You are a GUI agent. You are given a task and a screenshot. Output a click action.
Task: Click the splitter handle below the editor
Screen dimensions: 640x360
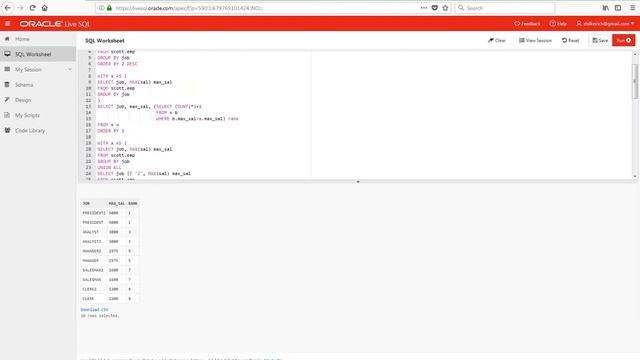(358, 182)
